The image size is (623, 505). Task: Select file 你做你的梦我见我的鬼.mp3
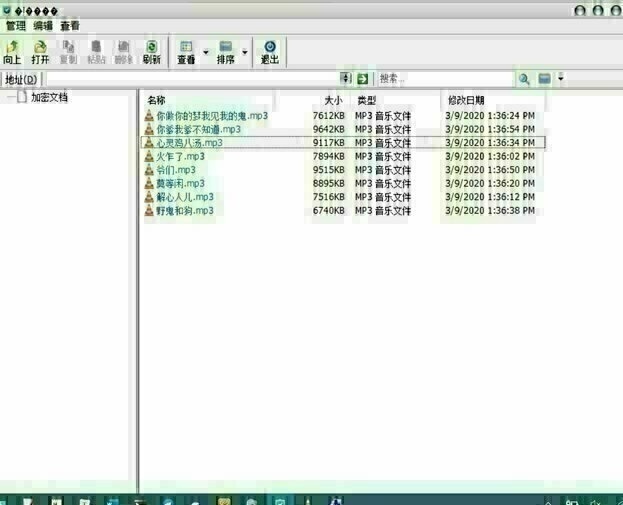212,116
